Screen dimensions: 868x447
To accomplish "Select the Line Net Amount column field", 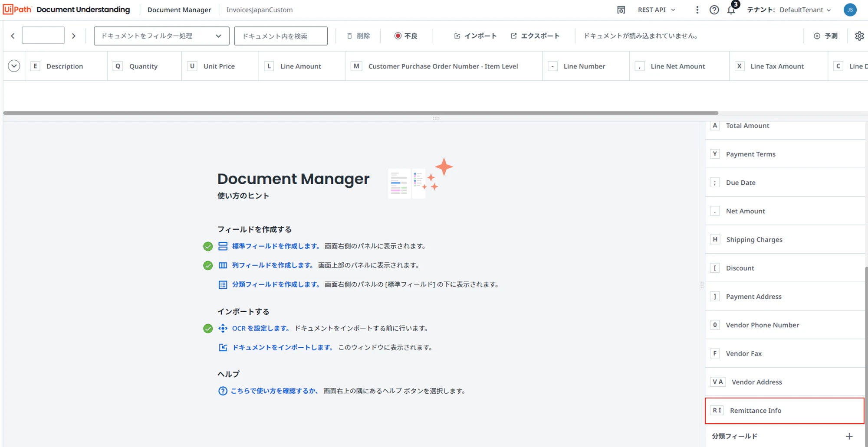I will coord(679,66).
